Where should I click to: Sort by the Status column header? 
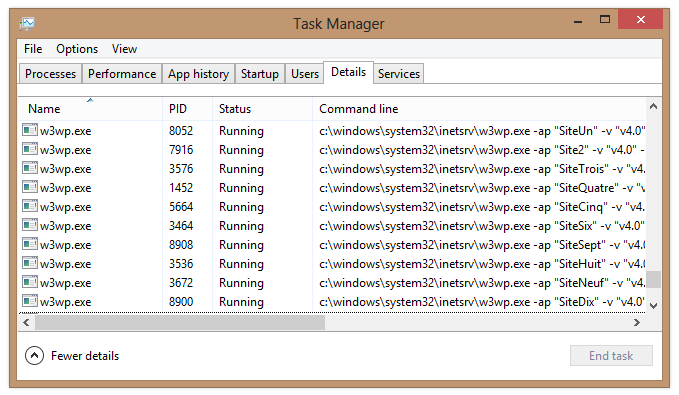pos(262,109)
